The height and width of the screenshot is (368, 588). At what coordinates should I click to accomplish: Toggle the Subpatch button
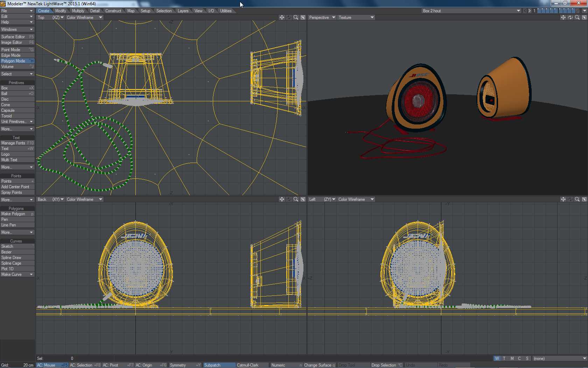pos(219,365)
